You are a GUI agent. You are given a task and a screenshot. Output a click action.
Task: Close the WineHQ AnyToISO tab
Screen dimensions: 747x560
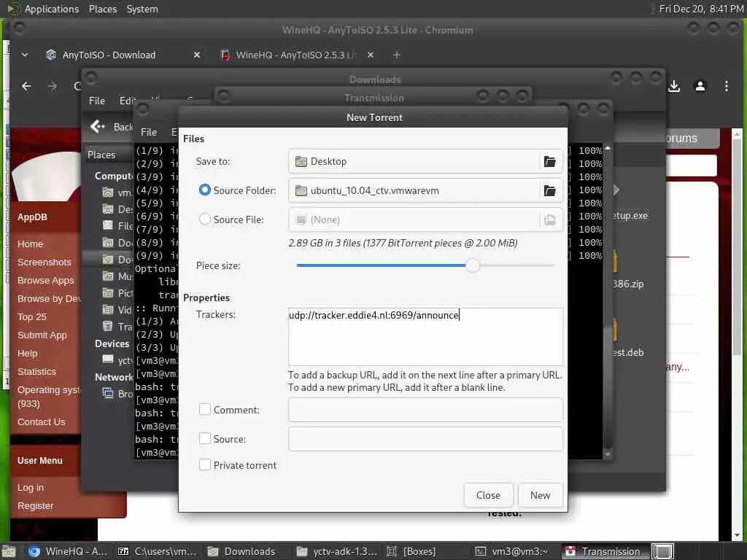[x=370, y=55]
